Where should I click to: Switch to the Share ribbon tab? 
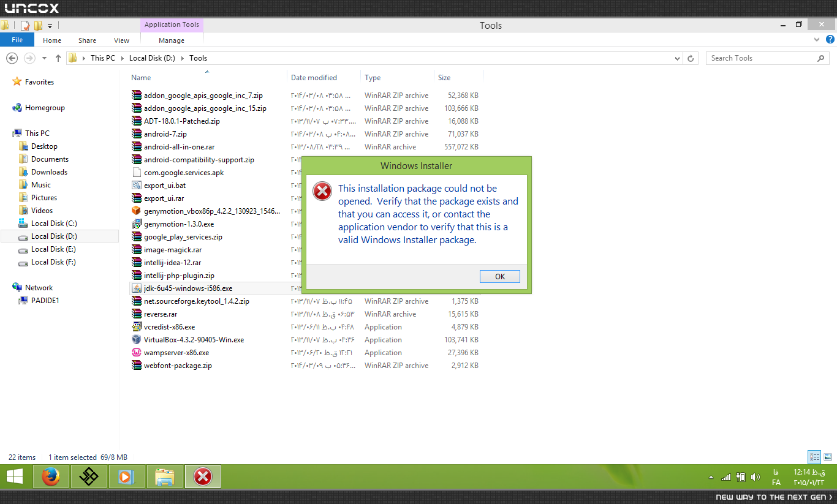87,40
